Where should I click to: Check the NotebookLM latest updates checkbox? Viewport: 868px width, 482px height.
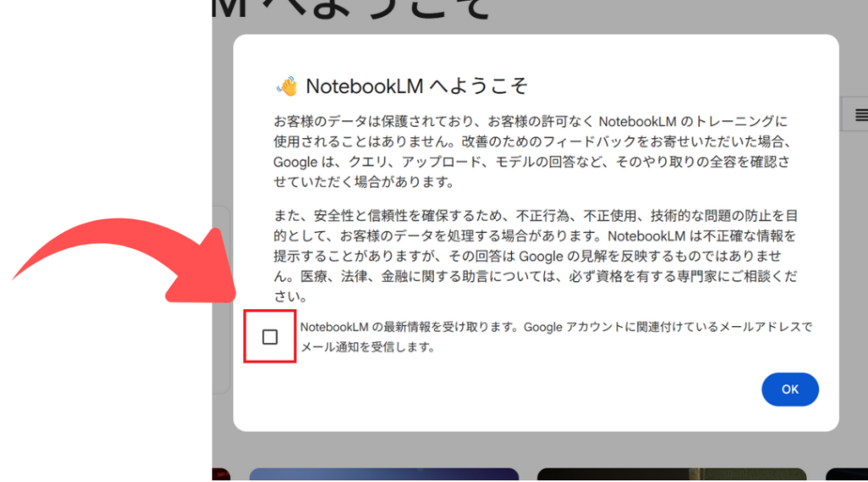270,337
